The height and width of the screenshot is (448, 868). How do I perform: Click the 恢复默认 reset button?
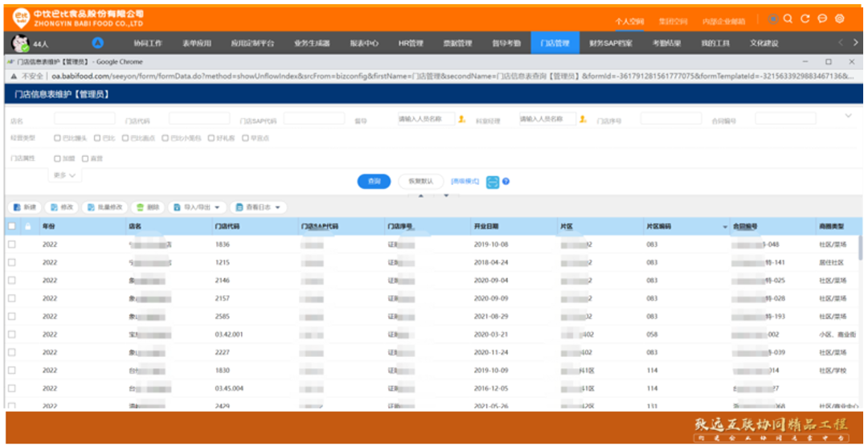420,182
